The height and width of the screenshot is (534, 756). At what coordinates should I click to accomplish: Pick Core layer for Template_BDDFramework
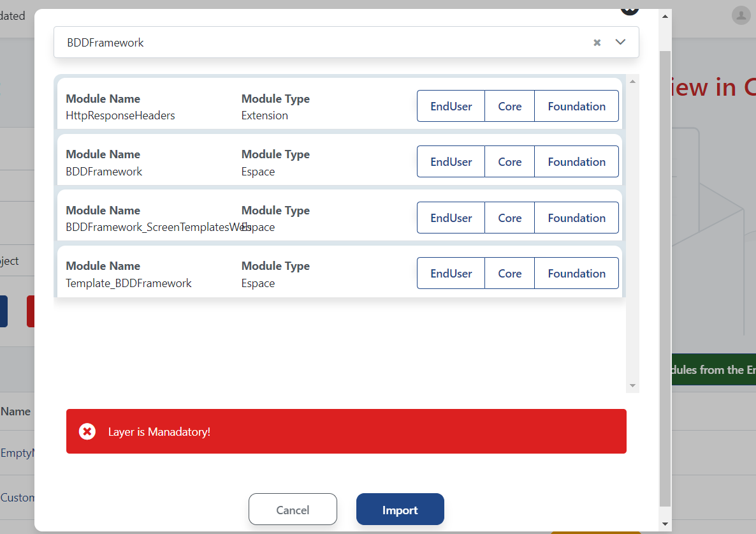pos(509,274)
